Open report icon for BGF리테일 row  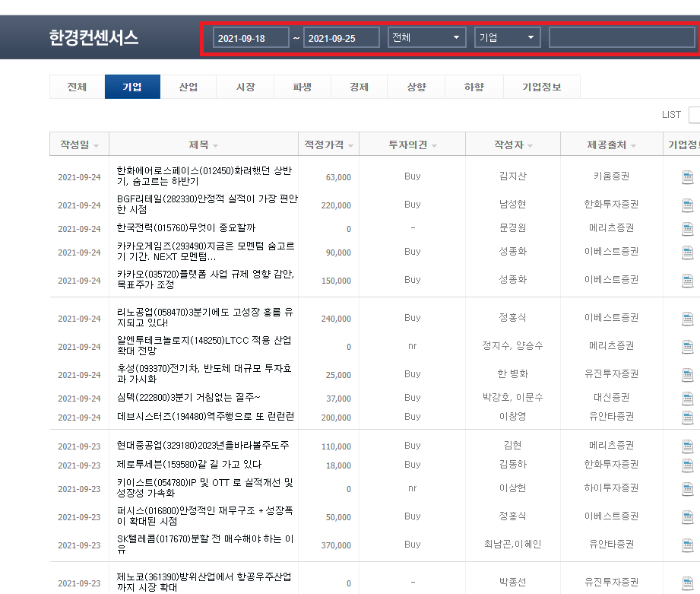(x=688, y=205)
